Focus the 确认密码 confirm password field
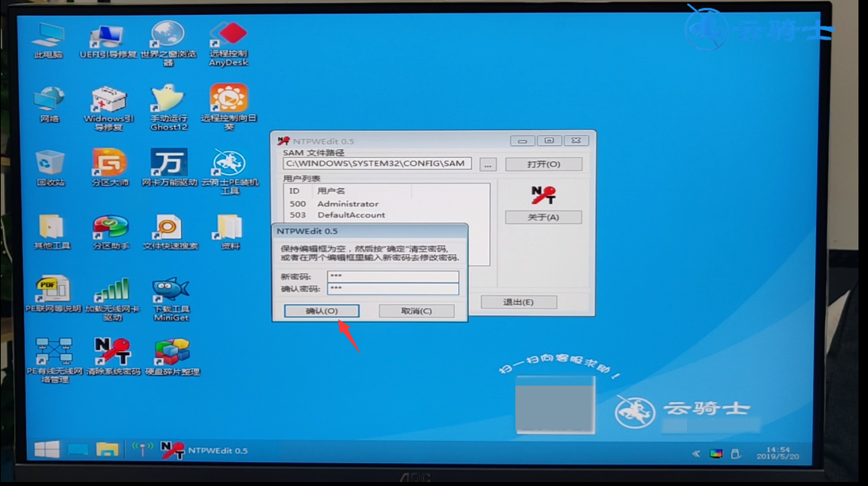Screen dimensions: 868x486 [x=392, y=289]
